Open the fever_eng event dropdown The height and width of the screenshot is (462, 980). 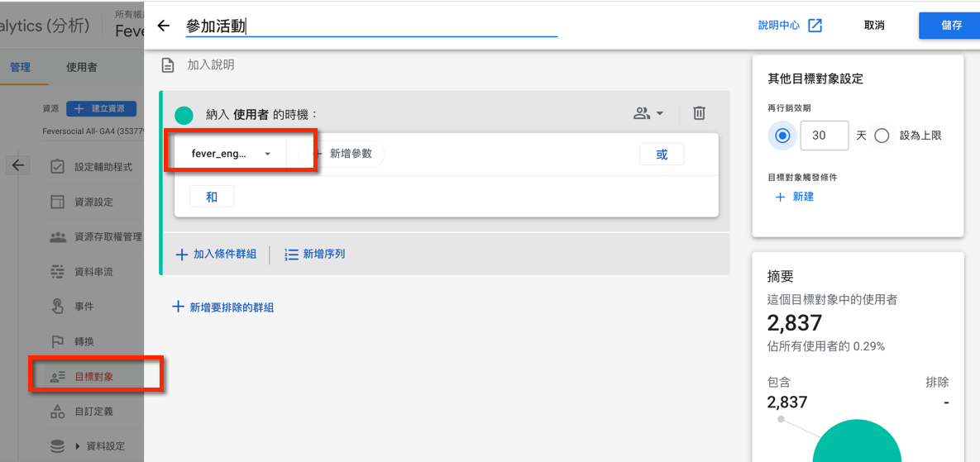[x=231, y=154]
